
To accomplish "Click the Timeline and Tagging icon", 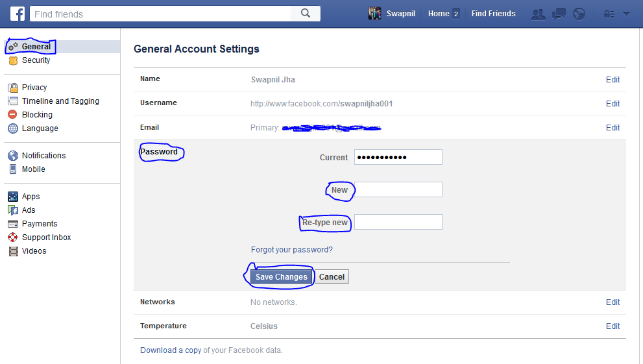I will pyautogui.click(x=13, y=101).
